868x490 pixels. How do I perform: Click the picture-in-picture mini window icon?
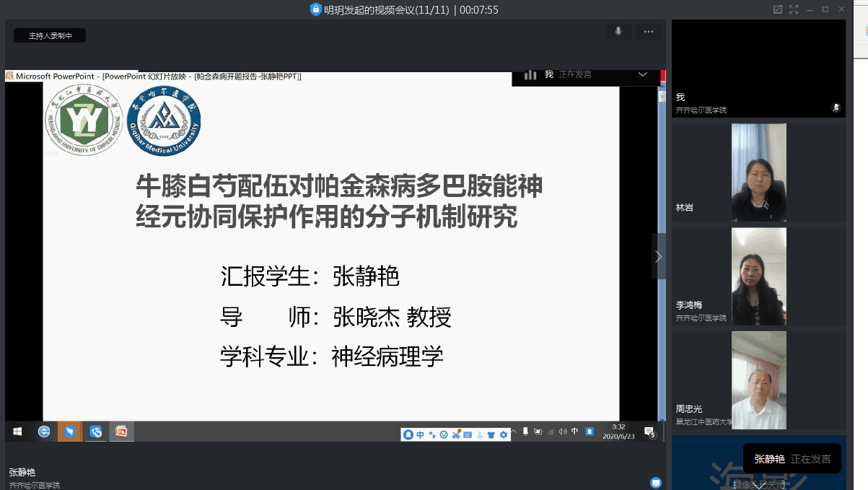778,9
